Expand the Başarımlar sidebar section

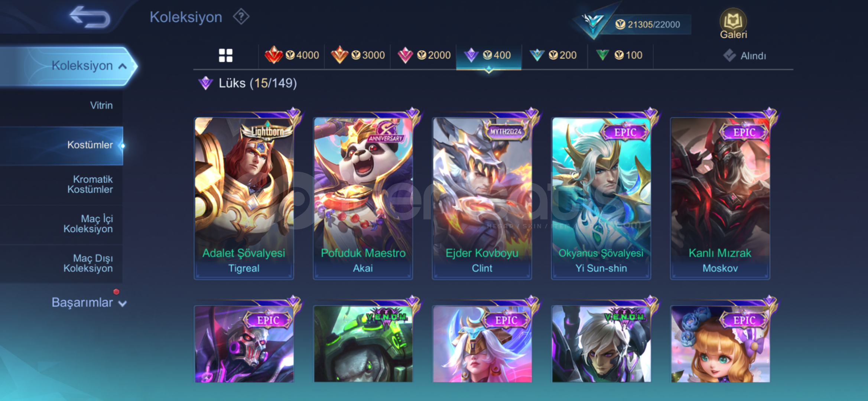pos(89,303)
